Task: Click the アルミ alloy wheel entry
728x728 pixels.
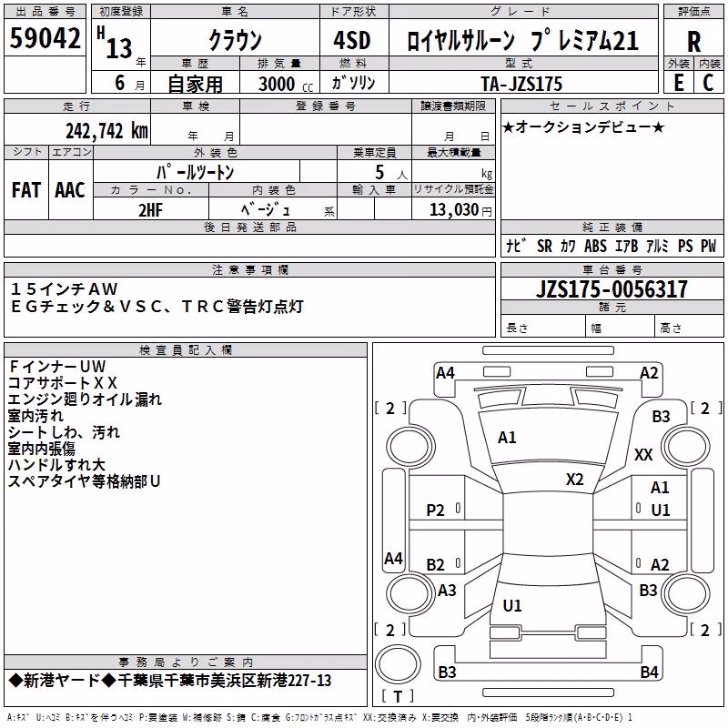Action: click(657, 246)
